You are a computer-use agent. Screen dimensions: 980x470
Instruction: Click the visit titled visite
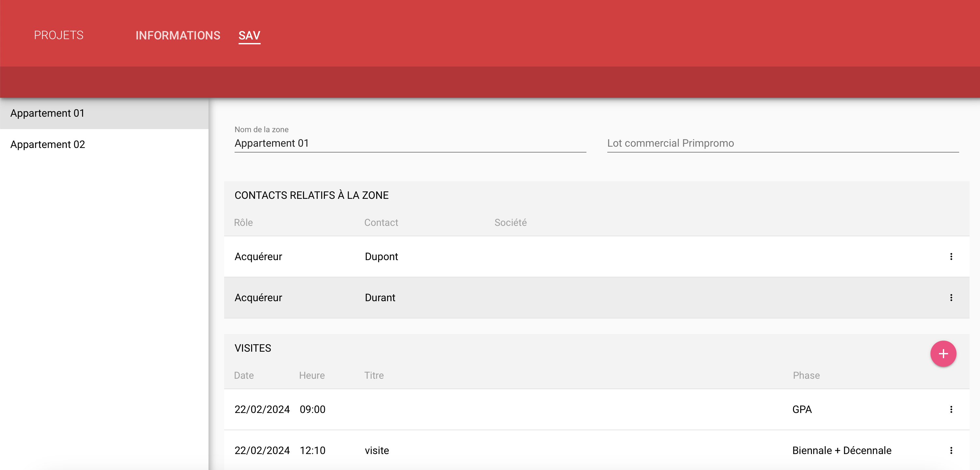click(x=377, y=450)
